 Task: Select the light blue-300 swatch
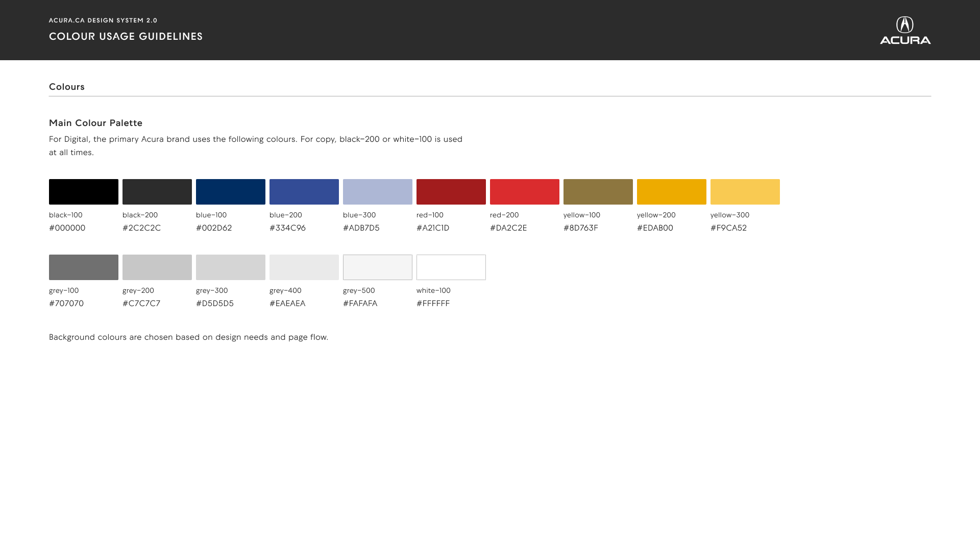[378, 192]
